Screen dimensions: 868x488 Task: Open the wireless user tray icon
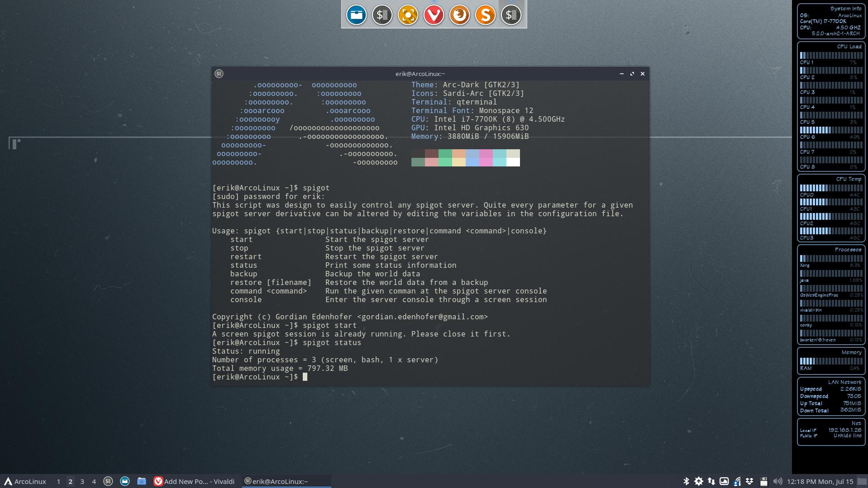(737, 481)
